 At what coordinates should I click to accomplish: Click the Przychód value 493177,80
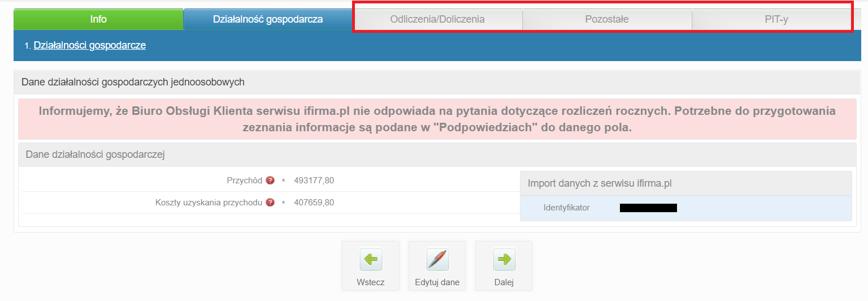[314, 180]
